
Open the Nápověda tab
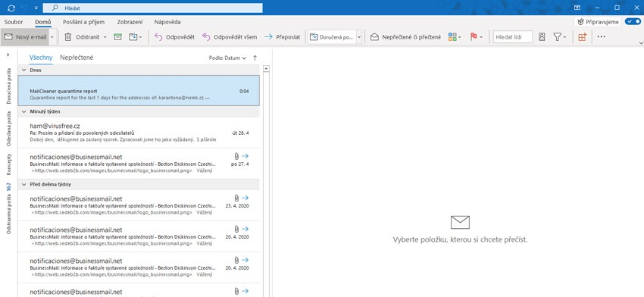(167, 22)
